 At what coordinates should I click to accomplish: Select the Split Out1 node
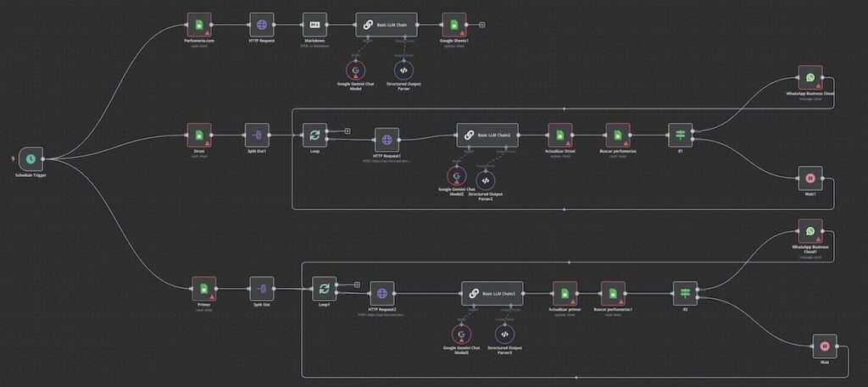coord(257,135)
